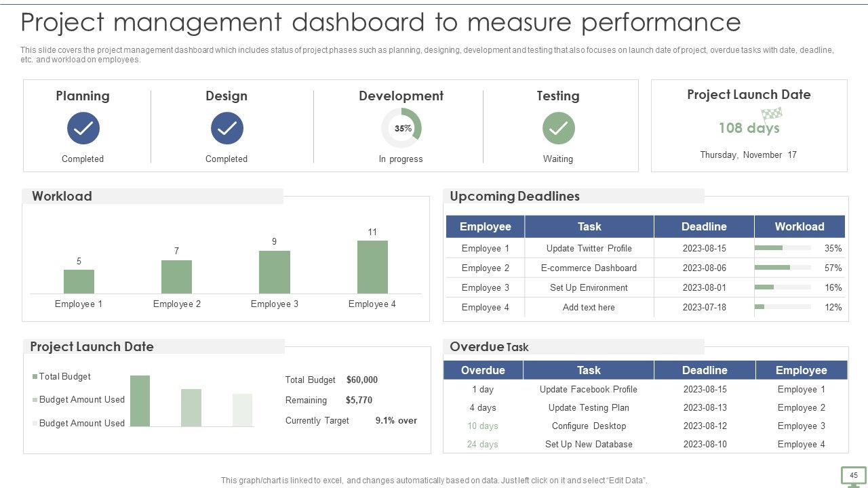Click the Design completed checkmark icon
This screenshot has height=488, width=868.
click(x=227, y=128)
